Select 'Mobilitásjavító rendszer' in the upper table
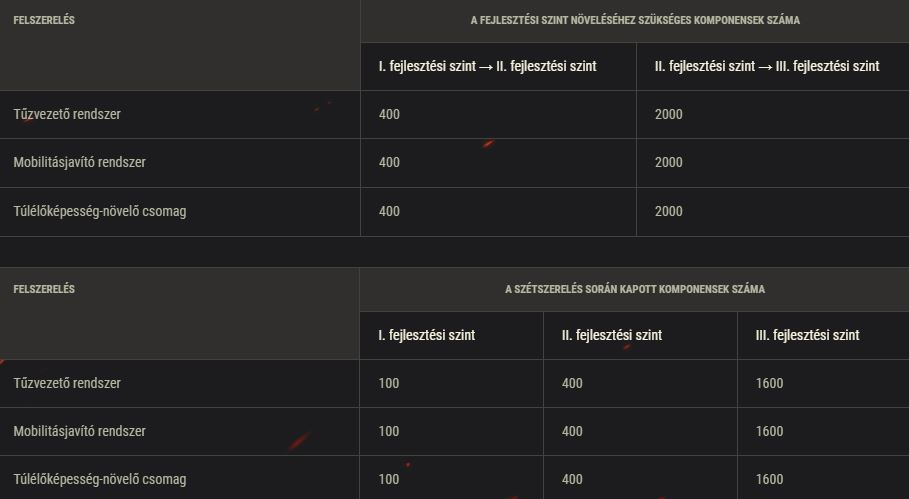The width and height of the screenshot is (909, 499). pos(79,162)
